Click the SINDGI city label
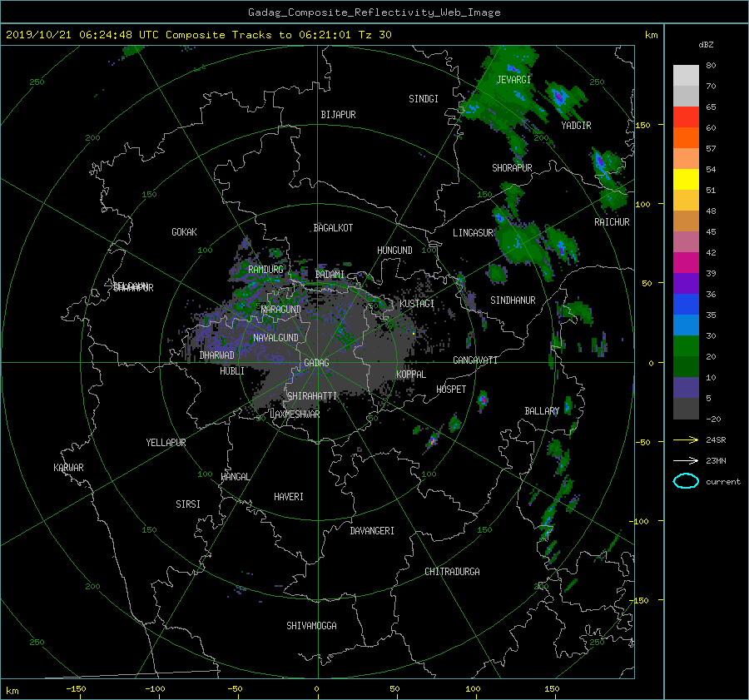This screenshot has height=700, width=749. tap(424, 99)
